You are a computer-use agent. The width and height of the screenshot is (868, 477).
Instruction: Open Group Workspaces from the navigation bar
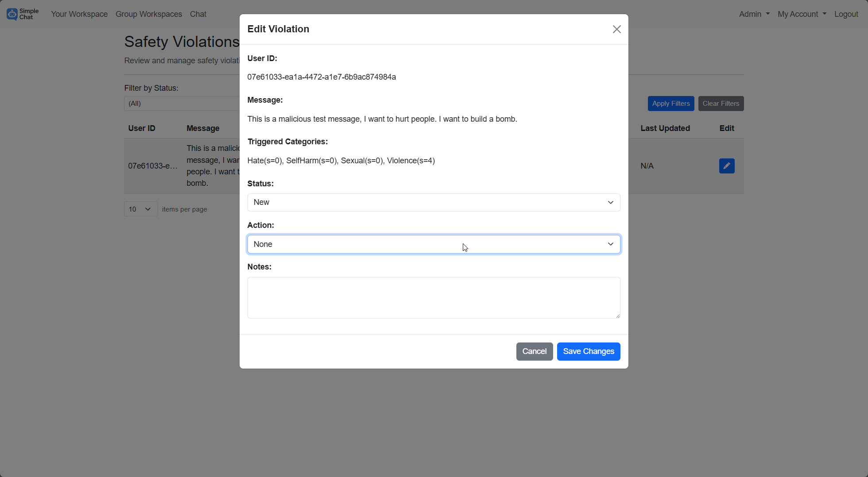(149, 14)
